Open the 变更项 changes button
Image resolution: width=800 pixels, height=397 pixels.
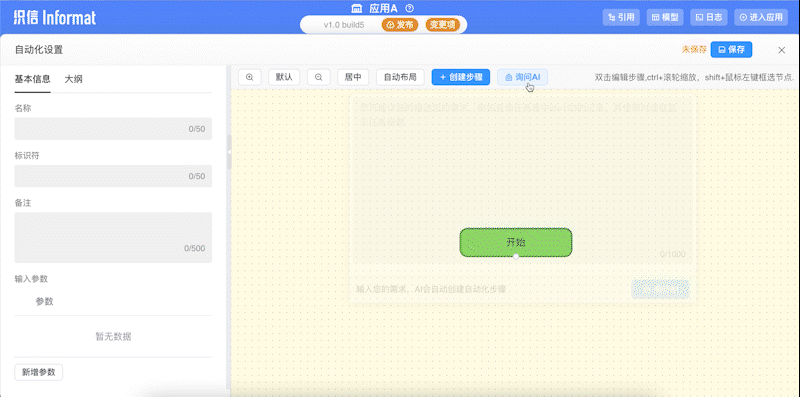(443, 24)
